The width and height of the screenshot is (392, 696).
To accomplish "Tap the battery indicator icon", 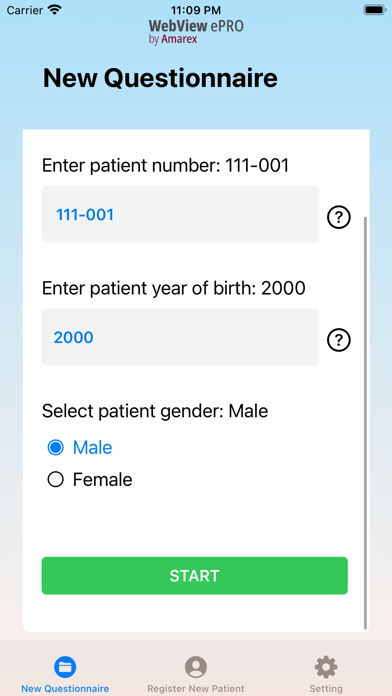I will coord(375,10).
